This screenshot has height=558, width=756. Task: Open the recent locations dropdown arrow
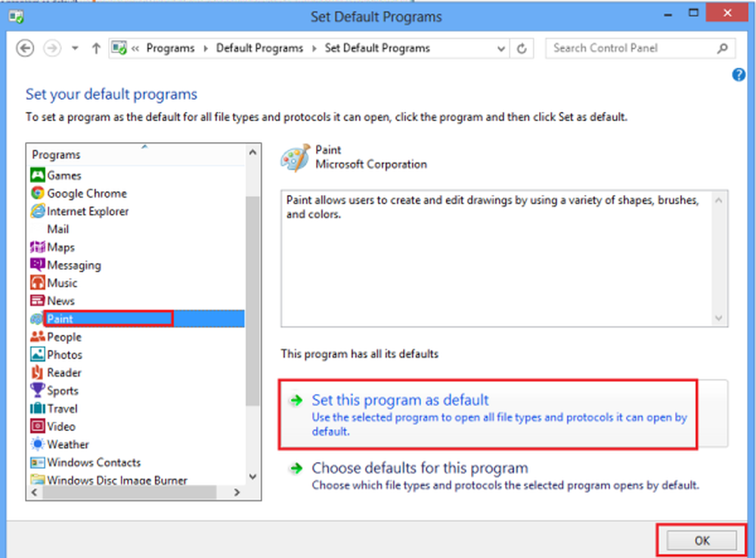(75, 48)
